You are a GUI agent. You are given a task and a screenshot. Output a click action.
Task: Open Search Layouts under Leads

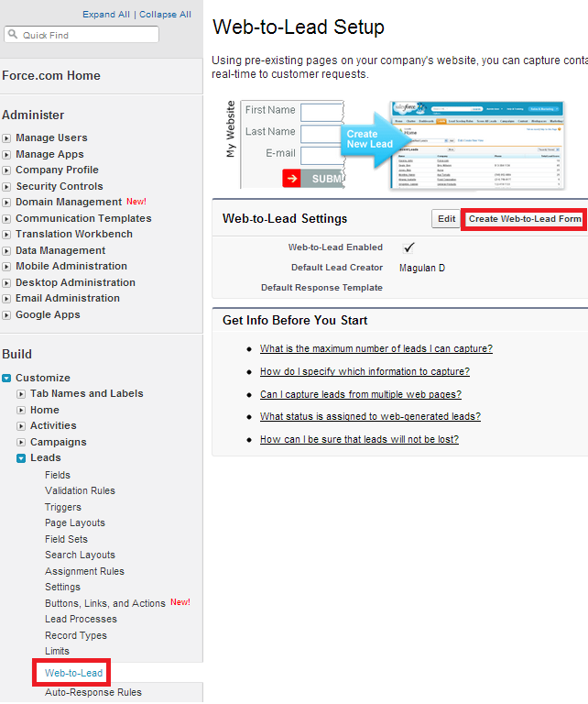click(x=80, y=555)
